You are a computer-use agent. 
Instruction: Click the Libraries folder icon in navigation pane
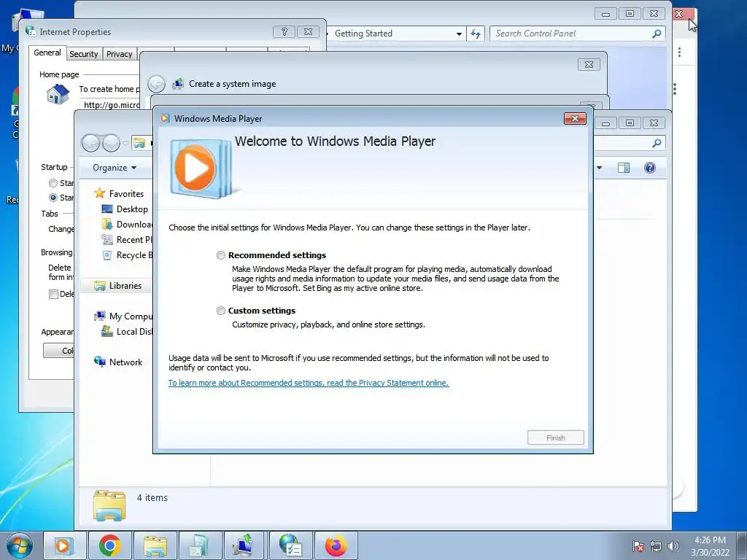click(99, 286)
